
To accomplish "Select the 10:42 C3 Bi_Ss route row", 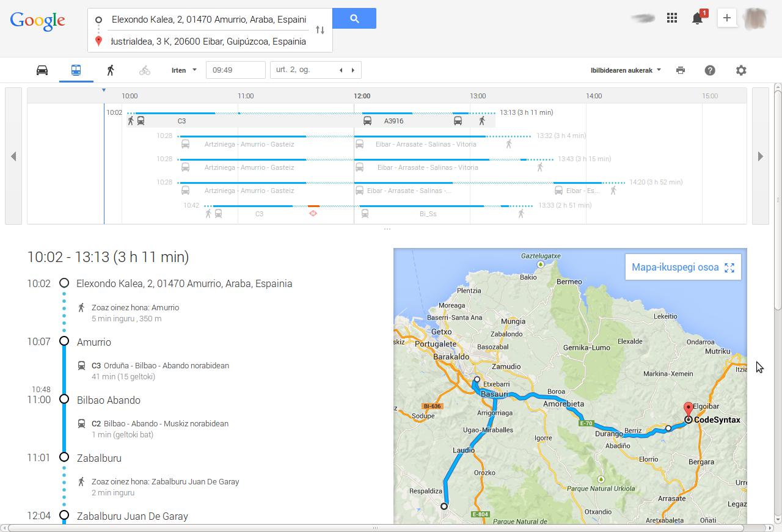I will pyautogui.click(x=367, y=210).
